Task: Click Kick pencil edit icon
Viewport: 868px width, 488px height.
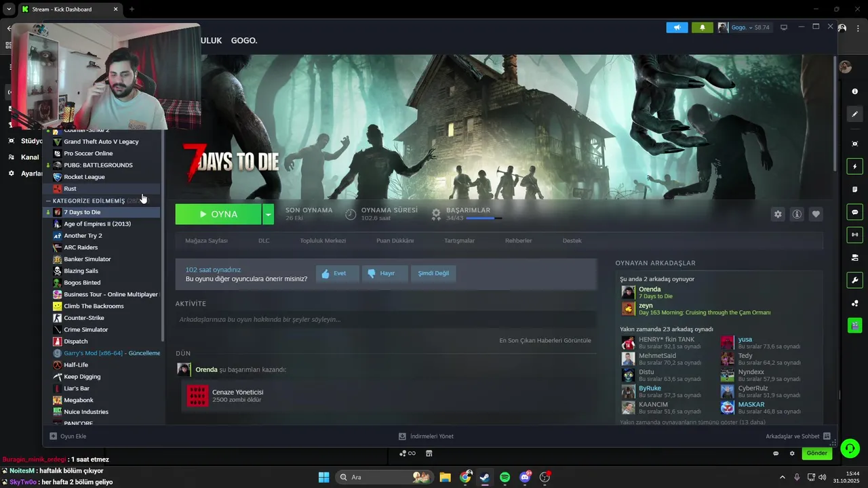Action: [x=854, y=114]
